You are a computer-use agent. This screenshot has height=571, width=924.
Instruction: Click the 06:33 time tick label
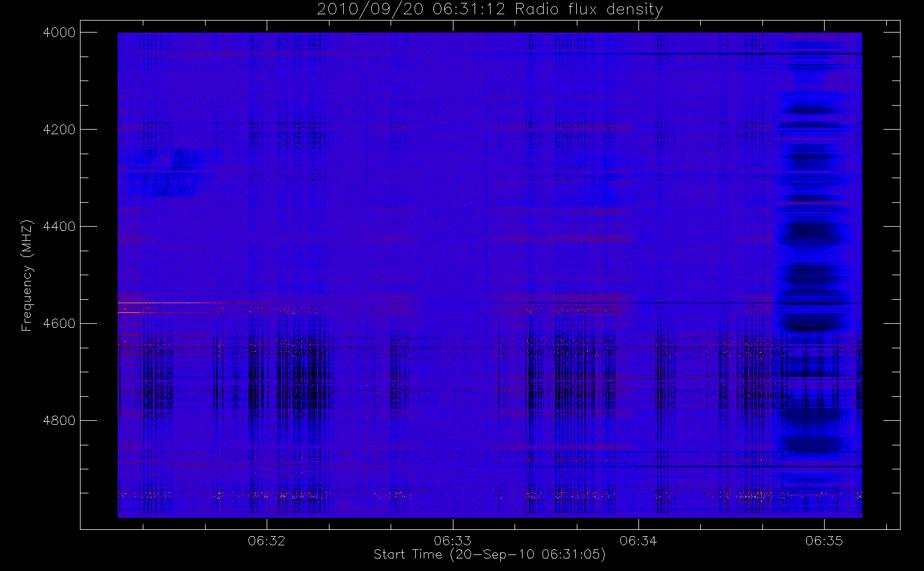[452, 541]
